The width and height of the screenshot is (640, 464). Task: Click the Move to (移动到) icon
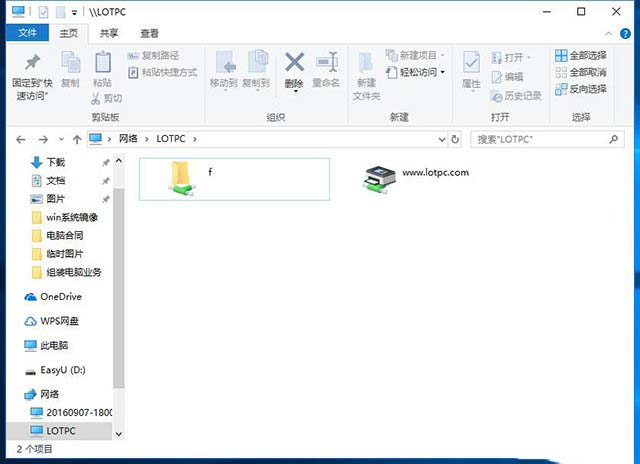point(224,62)
